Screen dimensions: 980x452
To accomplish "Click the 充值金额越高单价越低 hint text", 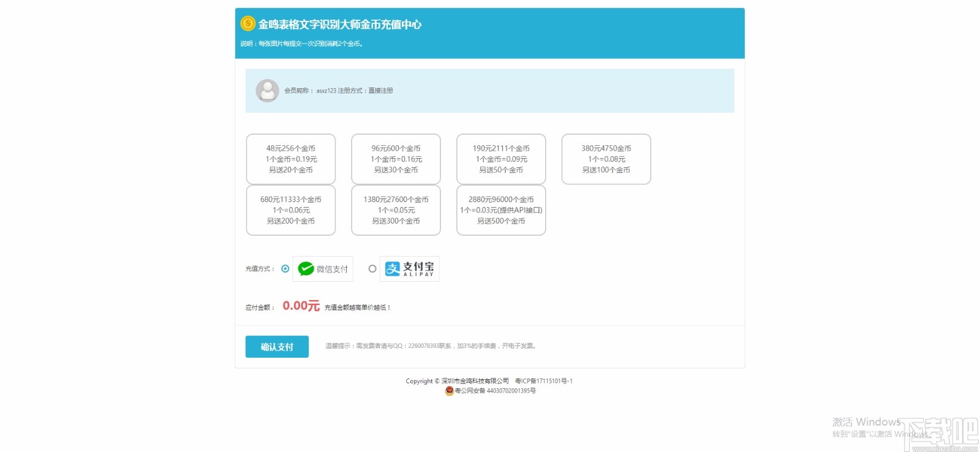I will (x=358, y=307).
